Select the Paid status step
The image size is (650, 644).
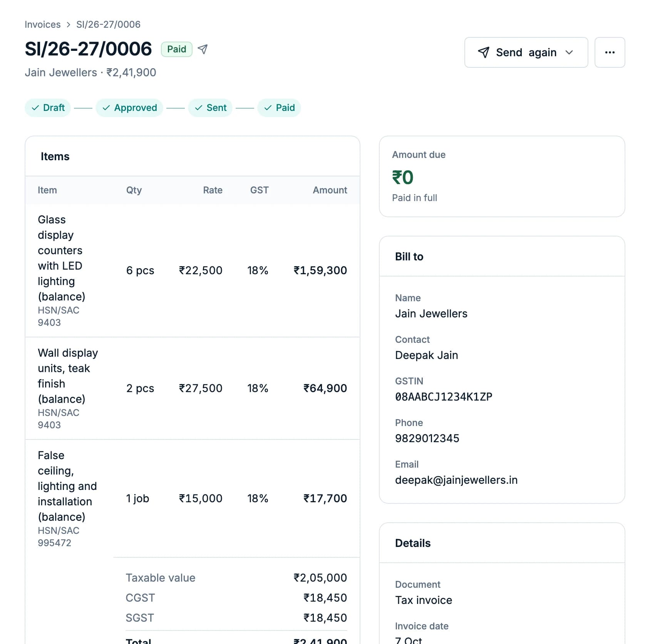pos(279,107)
